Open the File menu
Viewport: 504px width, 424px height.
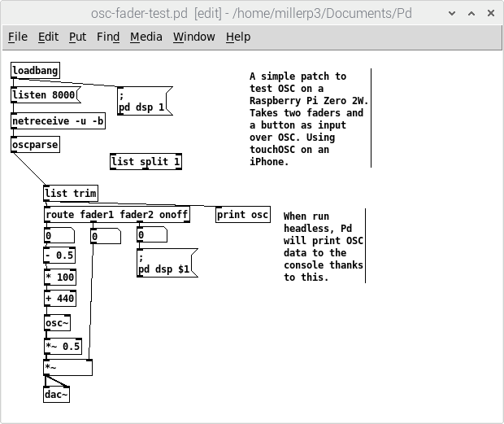[18, 37]
